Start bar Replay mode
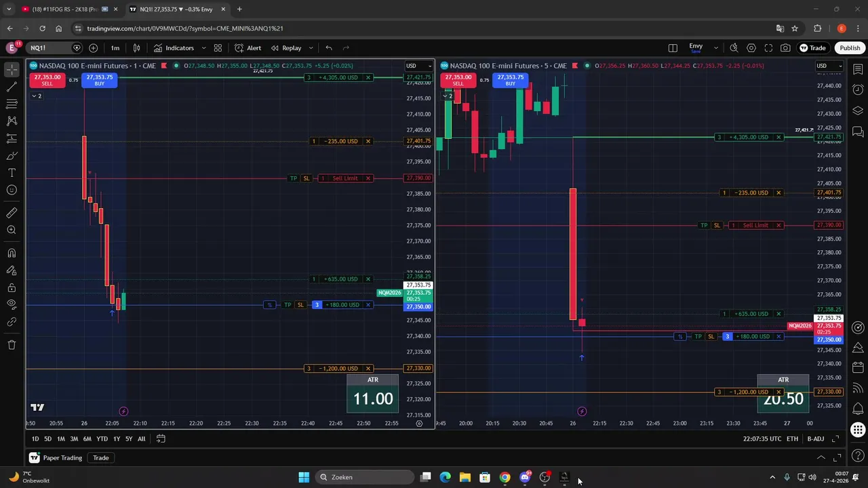The height and width of the screenshot is (488, 868). [286, 48]
